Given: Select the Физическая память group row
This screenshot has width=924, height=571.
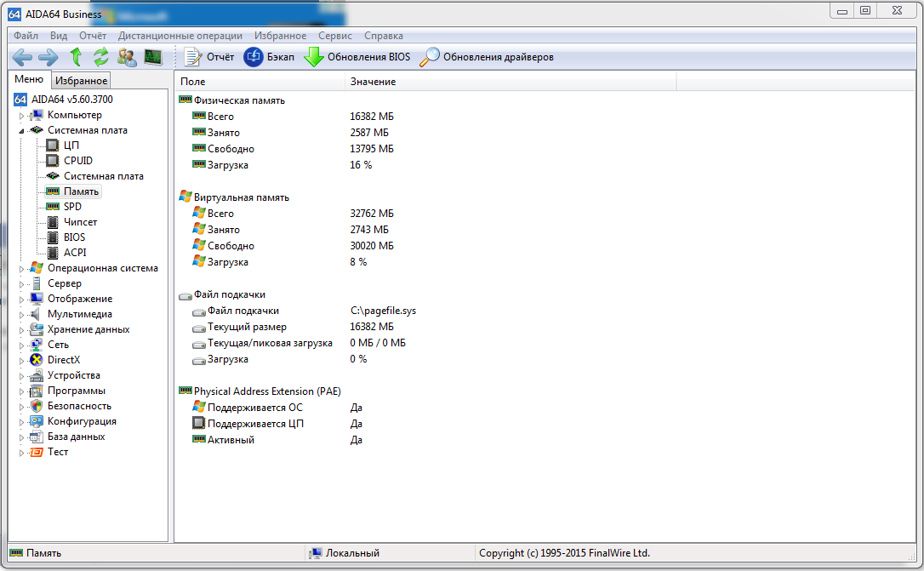Looking at the screenshot, I should coord(232,100).
